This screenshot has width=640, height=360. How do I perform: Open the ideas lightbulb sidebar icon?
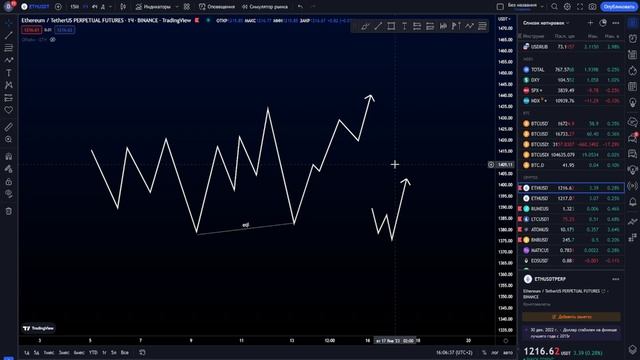[x=633, y=102]
